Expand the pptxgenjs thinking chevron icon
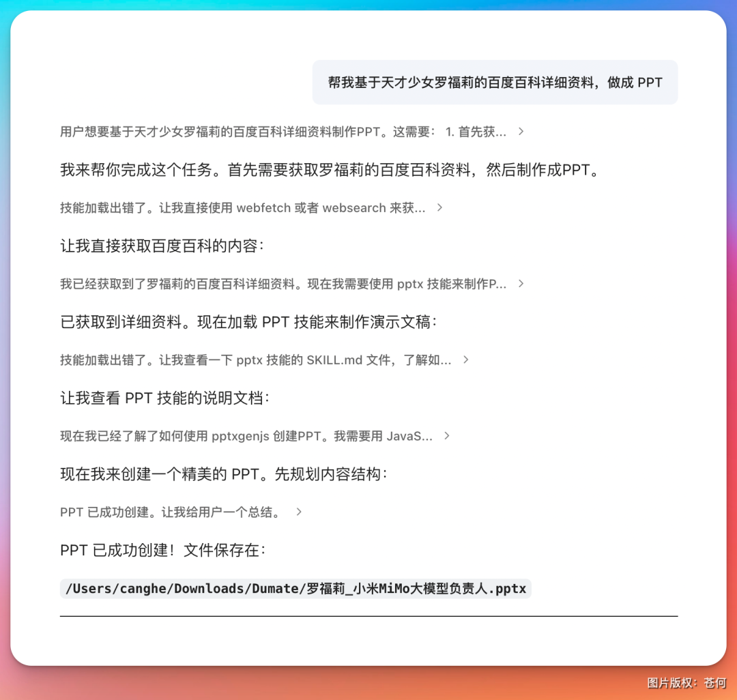The height and width of the screenshot is (700, 737). click(447, 436)
